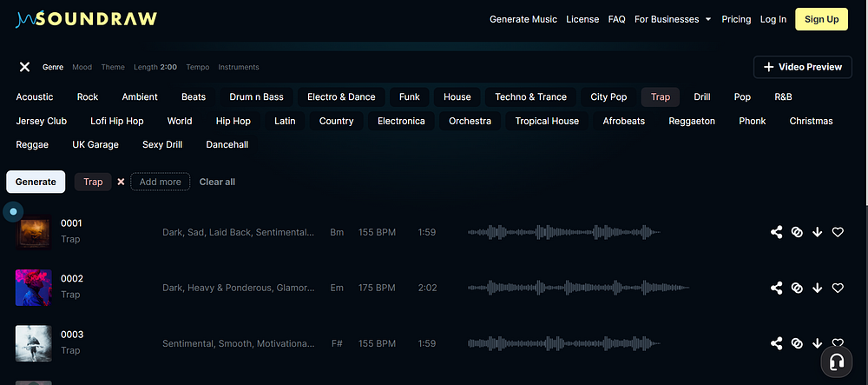868x385 pixels.
Task: Download track 0002
Action: click(x=817, y=288)
